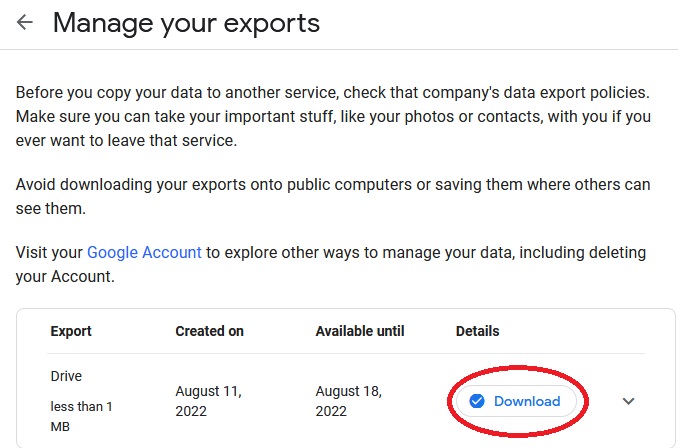This screenshot has height=448, width=678.
Task: Click the Export column header
Action: [x=71, y=331]
